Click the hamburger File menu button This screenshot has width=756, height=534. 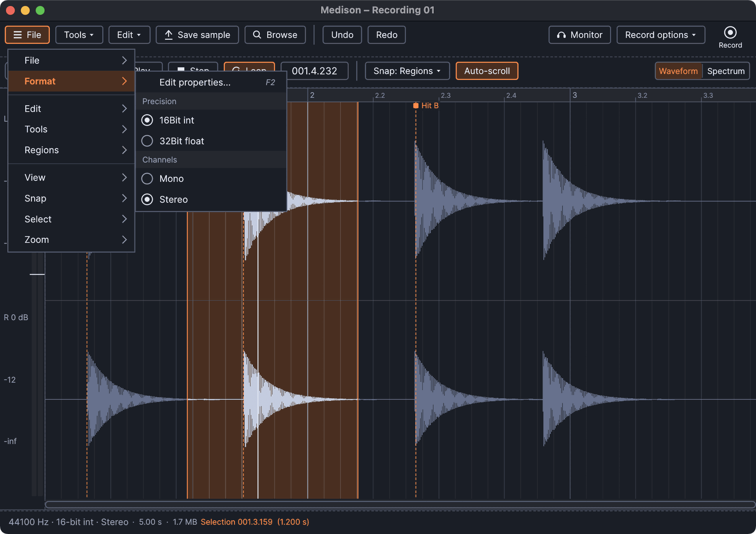[x=27, y=35]
